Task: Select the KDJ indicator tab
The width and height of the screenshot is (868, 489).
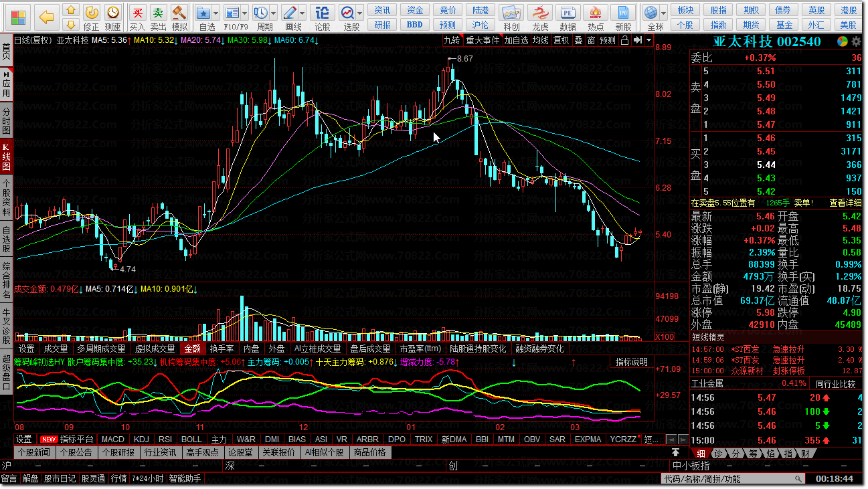Action: click(141, 439)
